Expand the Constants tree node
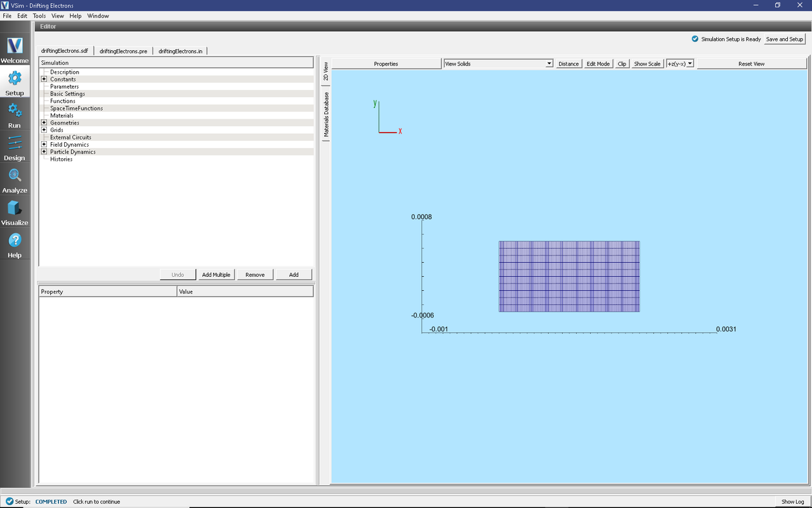The width and height of the screenshot is (812, 508). point(44,79)
